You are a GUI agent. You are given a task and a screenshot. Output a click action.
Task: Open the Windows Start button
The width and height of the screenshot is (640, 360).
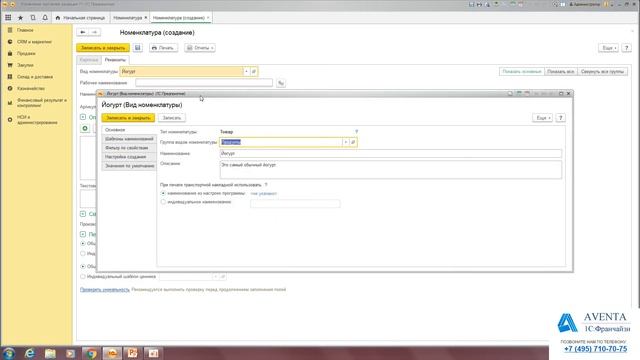click(9, 353)
